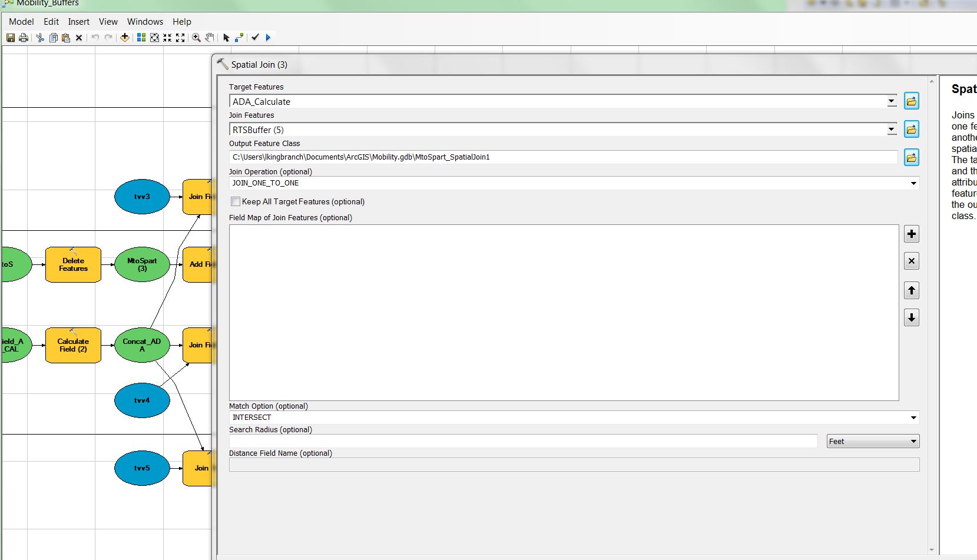This screenshot has width=977, height=560.
Task: Redo the last model action
Action: click(108, 38)
